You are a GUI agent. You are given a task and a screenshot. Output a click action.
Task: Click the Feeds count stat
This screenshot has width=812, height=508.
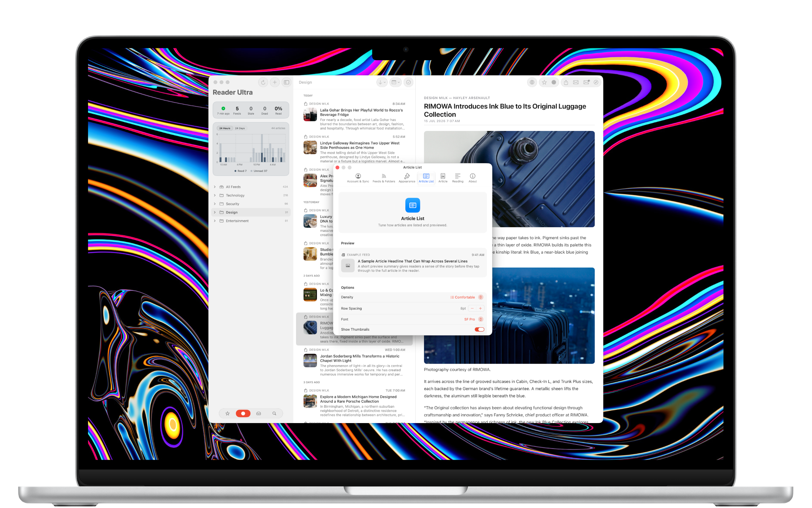[237, 111]
